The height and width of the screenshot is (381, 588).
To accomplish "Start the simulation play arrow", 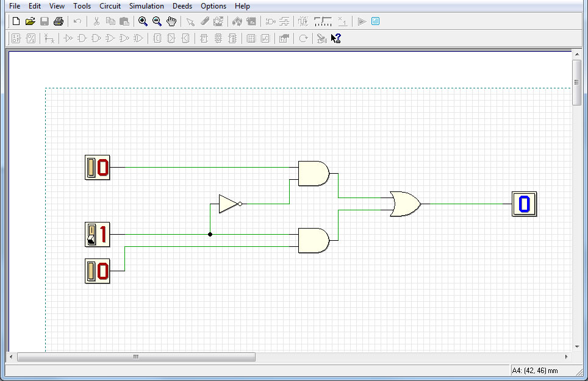I will [x=362, y=21].
